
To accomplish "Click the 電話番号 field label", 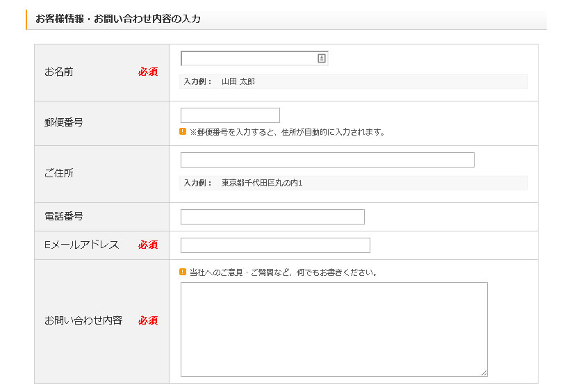I will pos(64,216).
